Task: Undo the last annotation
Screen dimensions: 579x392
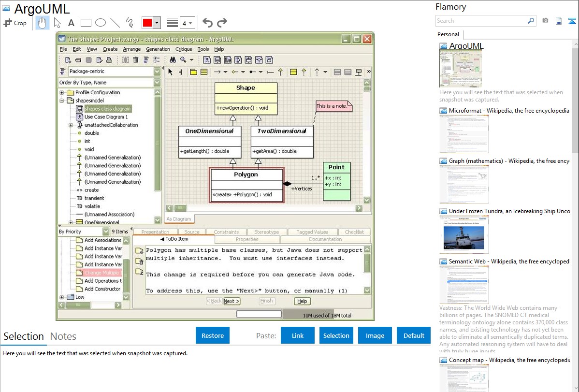Action: 207,23
